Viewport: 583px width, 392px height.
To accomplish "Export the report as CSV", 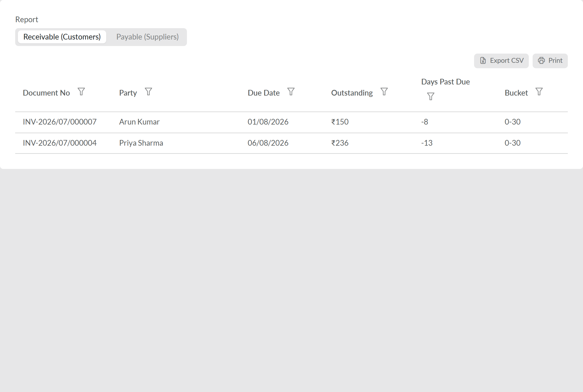I will coord(501,61).
